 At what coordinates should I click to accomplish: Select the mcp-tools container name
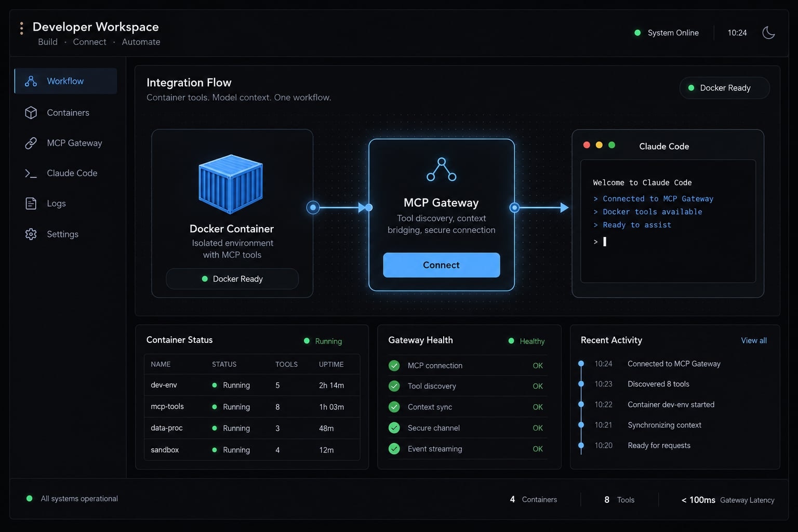(167, 407)
